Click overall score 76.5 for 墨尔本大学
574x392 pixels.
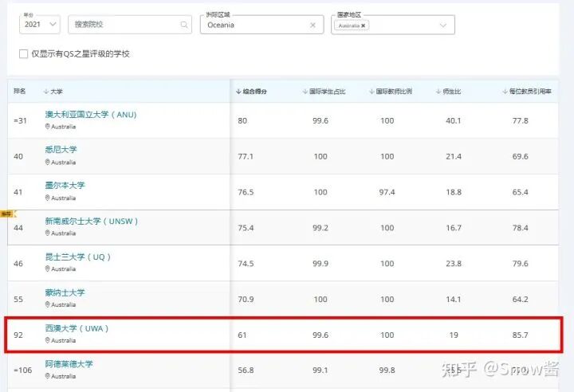(246, 192)
